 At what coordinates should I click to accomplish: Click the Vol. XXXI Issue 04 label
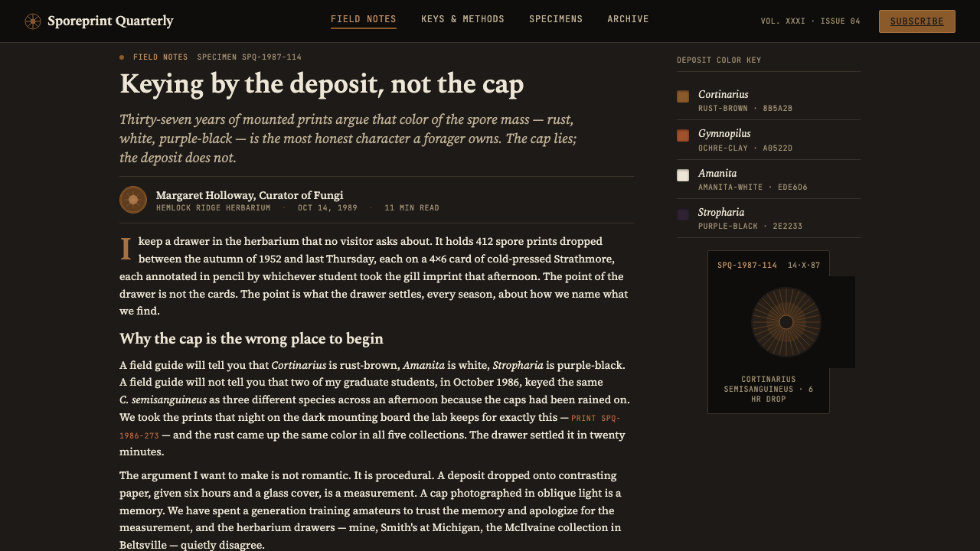811,21
